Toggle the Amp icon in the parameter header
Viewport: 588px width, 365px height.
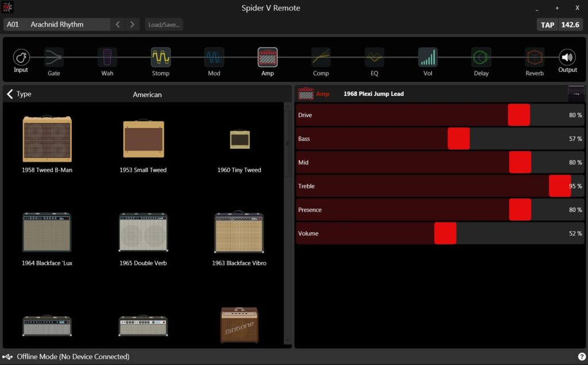point(305,94)
